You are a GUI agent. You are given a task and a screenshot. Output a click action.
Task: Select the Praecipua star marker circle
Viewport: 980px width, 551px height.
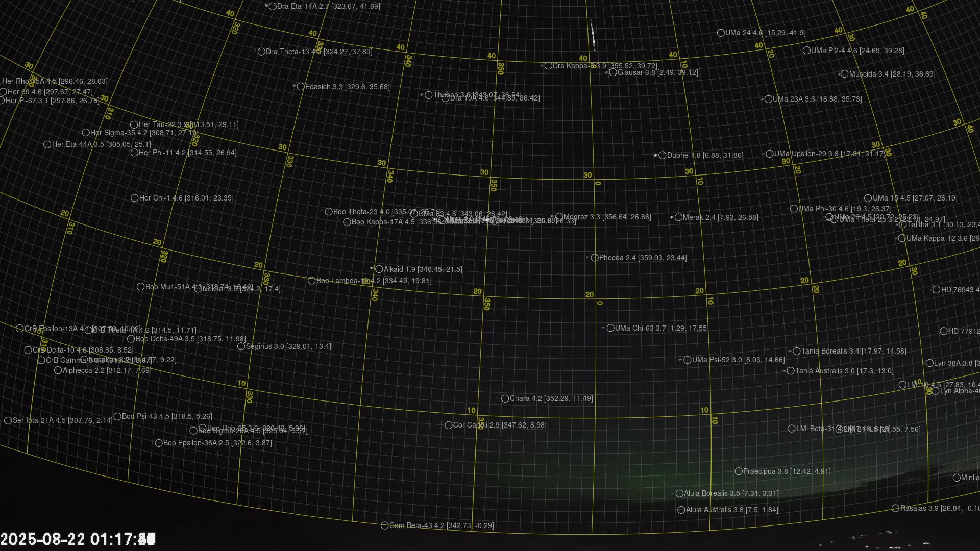(739, 471)
